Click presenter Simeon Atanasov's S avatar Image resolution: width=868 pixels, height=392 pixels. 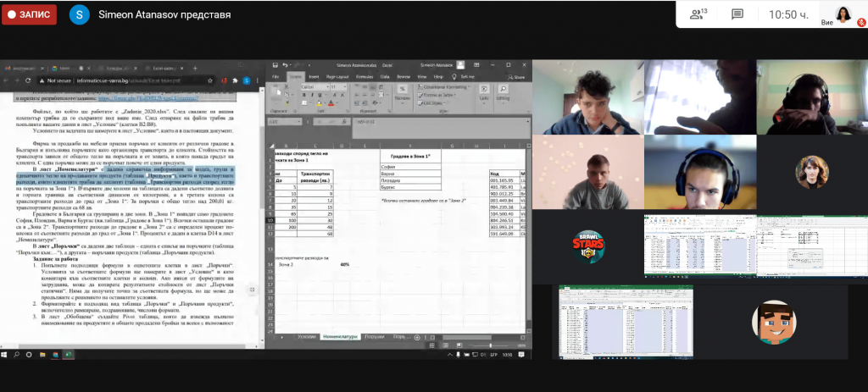click(x=79, y=15)
